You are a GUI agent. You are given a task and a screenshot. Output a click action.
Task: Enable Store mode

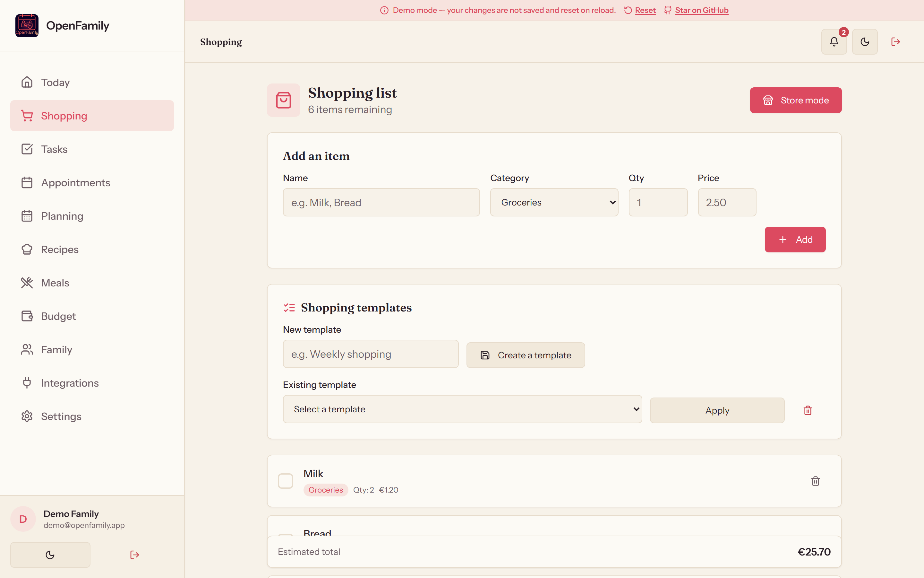click(x=795, y=100)
